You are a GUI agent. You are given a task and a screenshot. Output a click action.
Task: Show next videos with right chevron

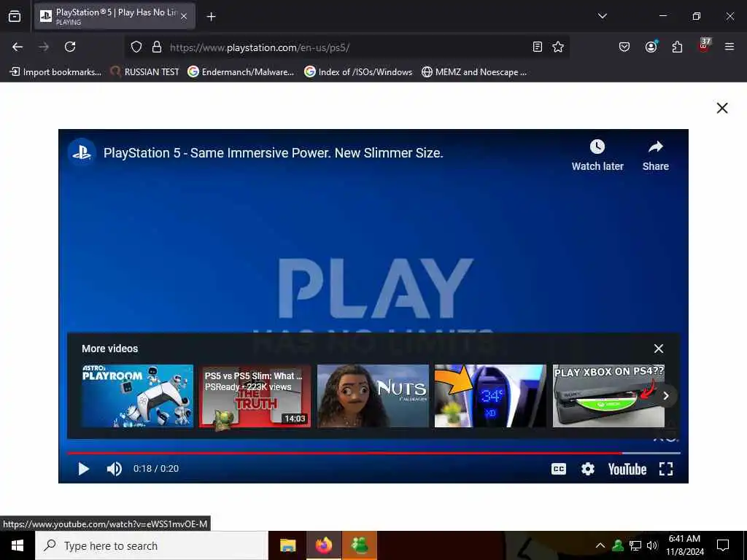pyautogui.click(x=666, y=396)
